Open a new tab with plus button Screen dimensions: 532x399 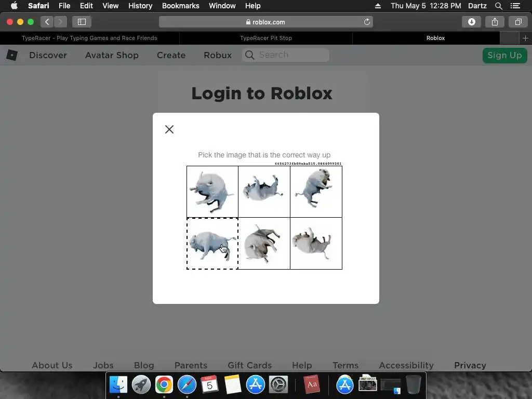pyautogui.click(x=525, y=38)
